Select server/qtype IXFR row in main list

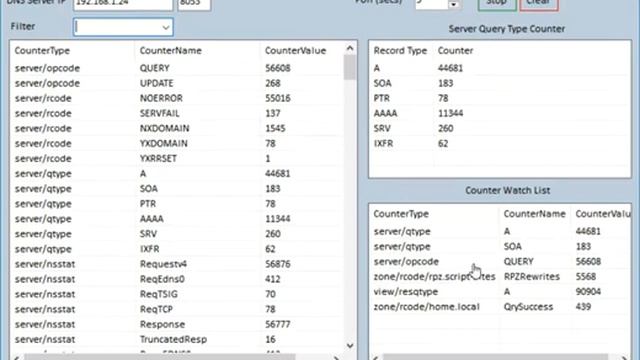pos(177,249)
